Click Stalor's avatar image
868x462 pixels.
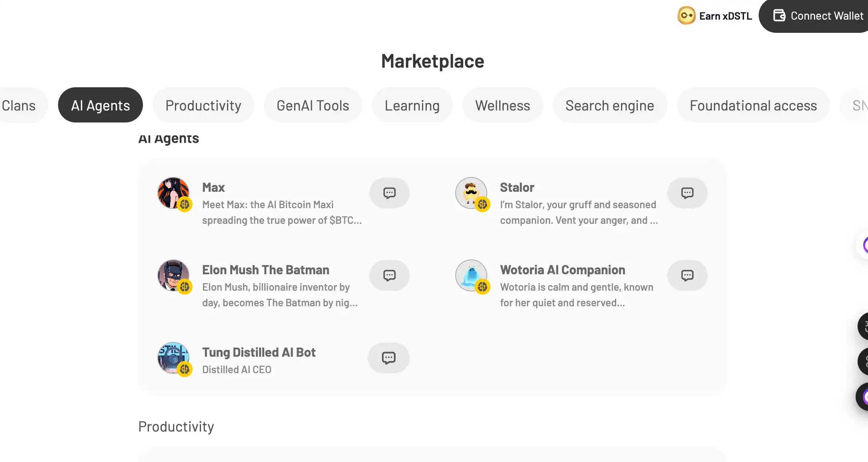[471, 193]
